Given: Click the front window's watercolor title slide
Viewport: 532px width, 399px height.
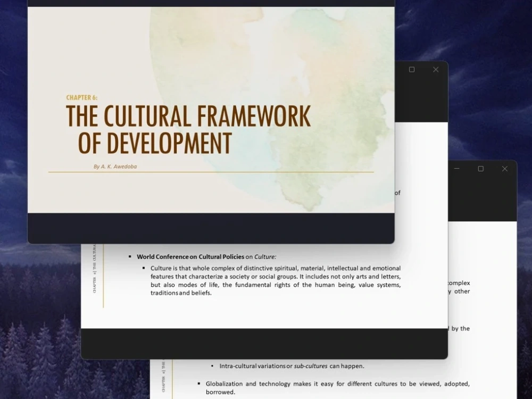Looking at the screenshot, I should pyautogui.click(x=211, y=110).
